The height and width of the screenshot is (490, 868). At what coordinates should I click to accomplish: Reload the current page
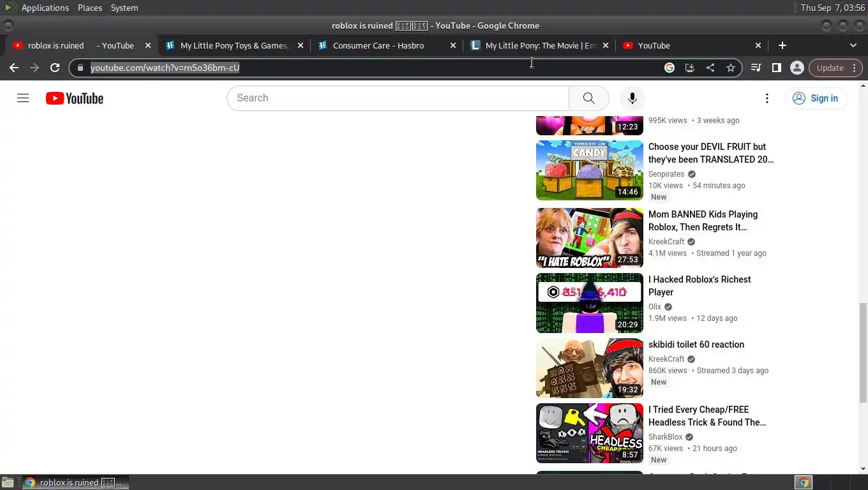pos(55,68)
